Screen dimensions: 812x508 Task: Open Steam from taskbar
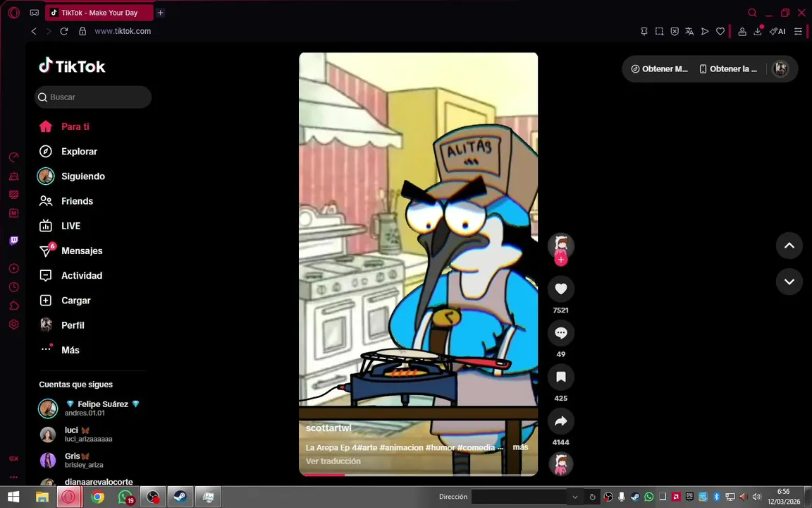(x=180, y=497)
